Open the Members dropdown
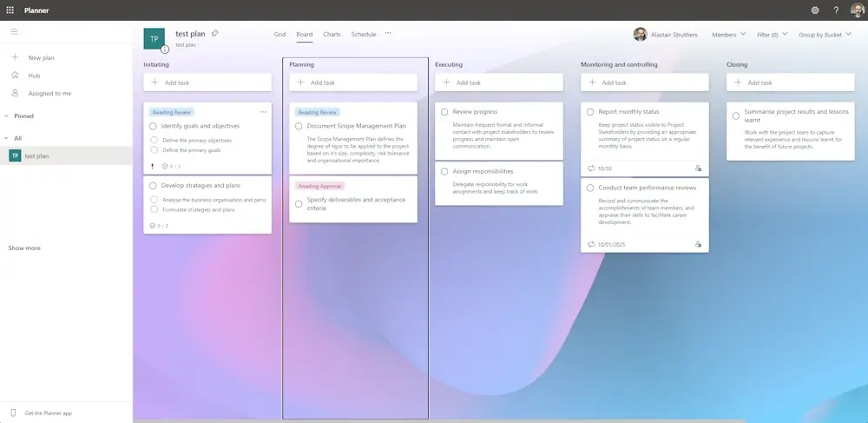 coord(728,35)
